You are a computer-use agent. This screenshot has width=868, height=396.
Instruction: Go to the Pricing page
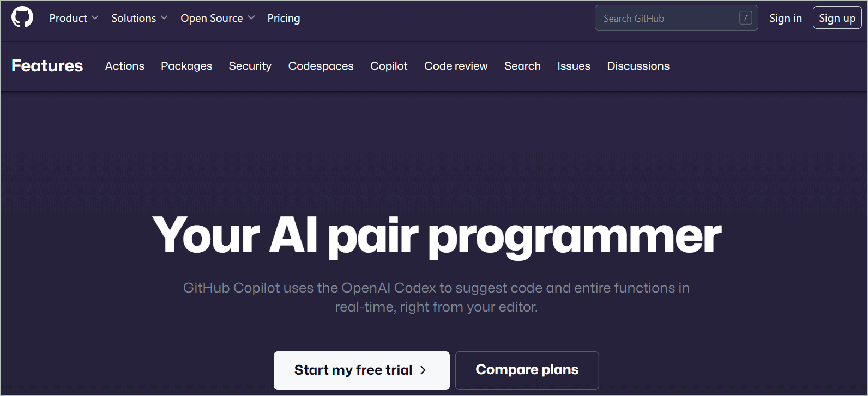click(x=284, y=18)
